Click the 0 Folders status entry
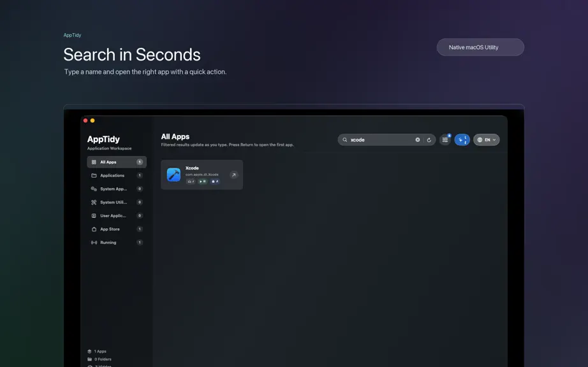This screenshot has width=588, height=367. click(x=99, y=359)
